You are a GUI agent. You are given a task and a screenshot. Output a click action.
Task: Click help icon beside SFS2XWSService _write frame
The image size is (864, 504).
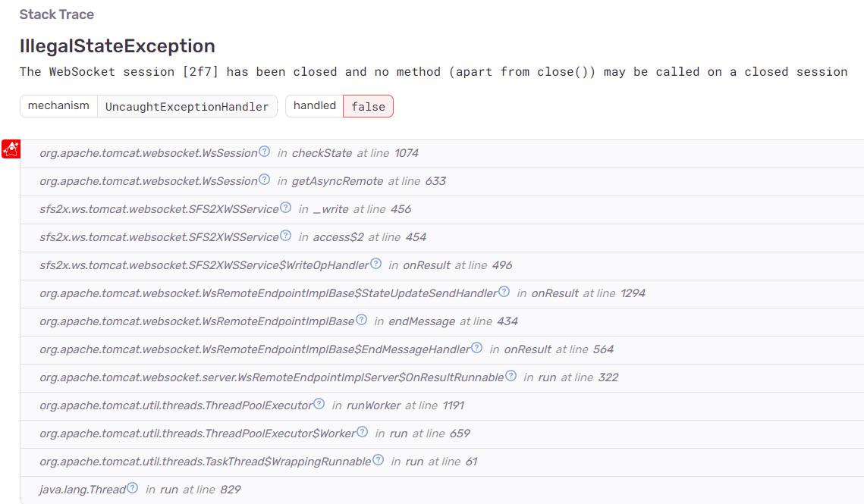point(285,208)
